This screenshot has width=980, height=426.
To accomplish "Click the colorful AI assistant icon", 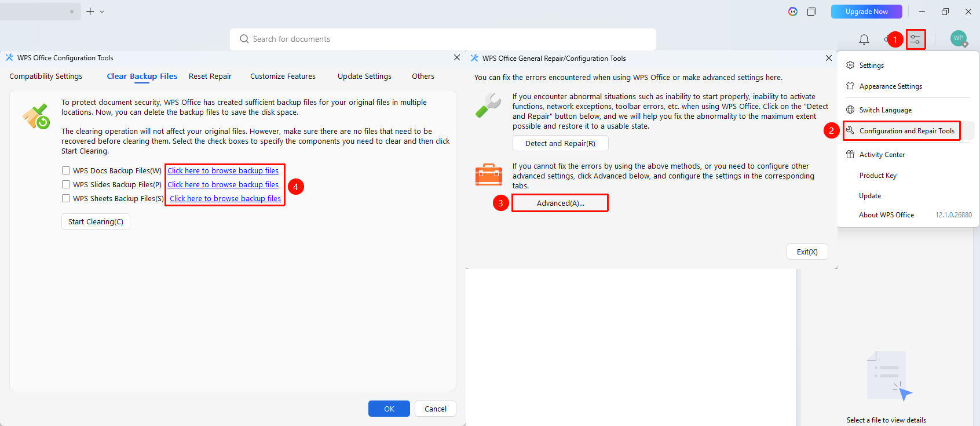I will [793, 12].
